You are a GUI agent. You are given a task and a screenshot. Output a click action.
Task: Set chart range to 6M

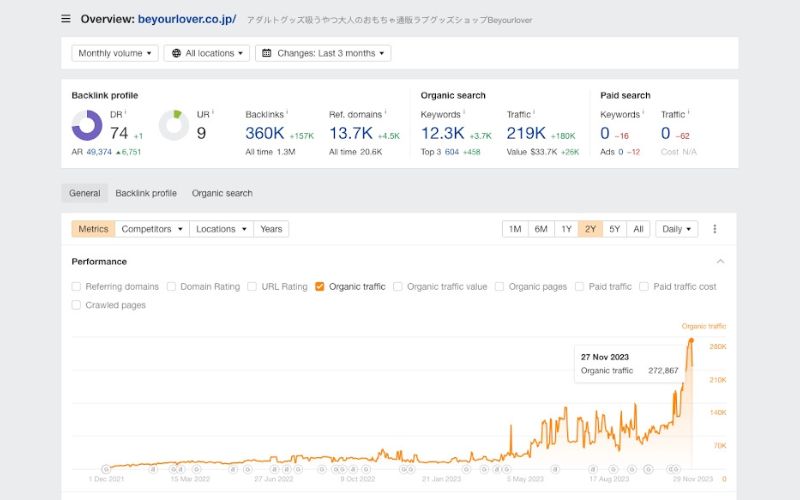pos(541,229)
